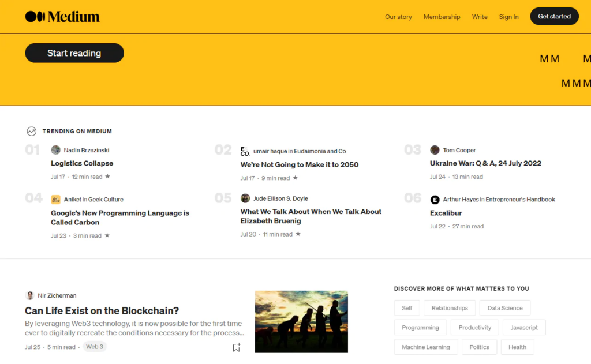Image resolution: width=591 pixels, height=364 pixels.
Task: Click Tom Cooper's profile avatar
Action: (x=435, y=150)
